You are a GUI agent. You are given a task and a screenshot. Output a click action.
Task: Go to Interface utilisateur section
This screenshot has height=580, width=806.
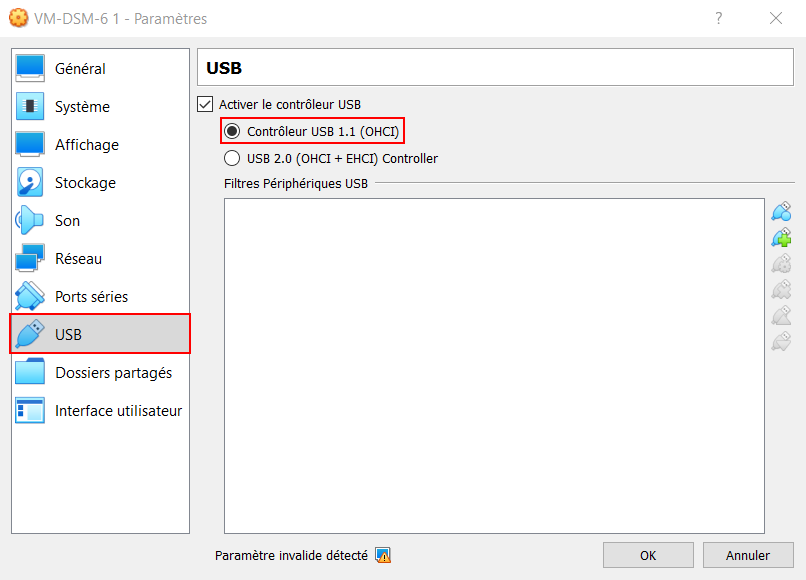click(100, 411)
